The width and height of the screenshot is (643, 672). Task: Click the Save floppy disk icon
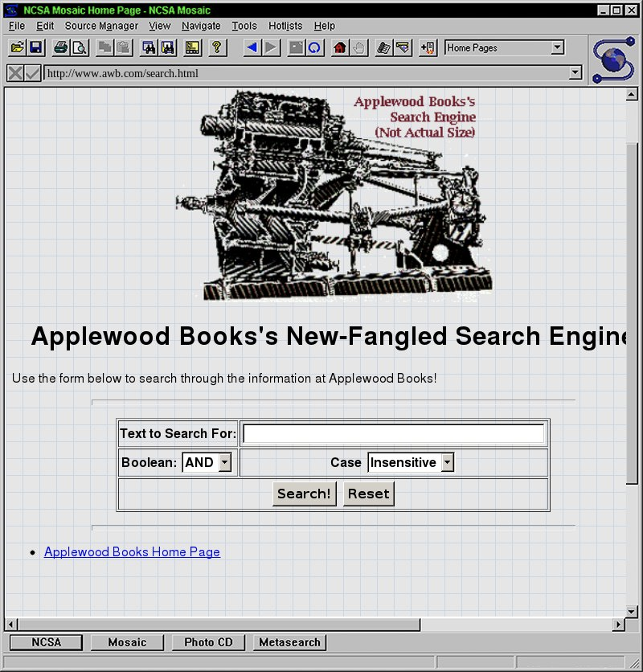click(x=35, y=48)
